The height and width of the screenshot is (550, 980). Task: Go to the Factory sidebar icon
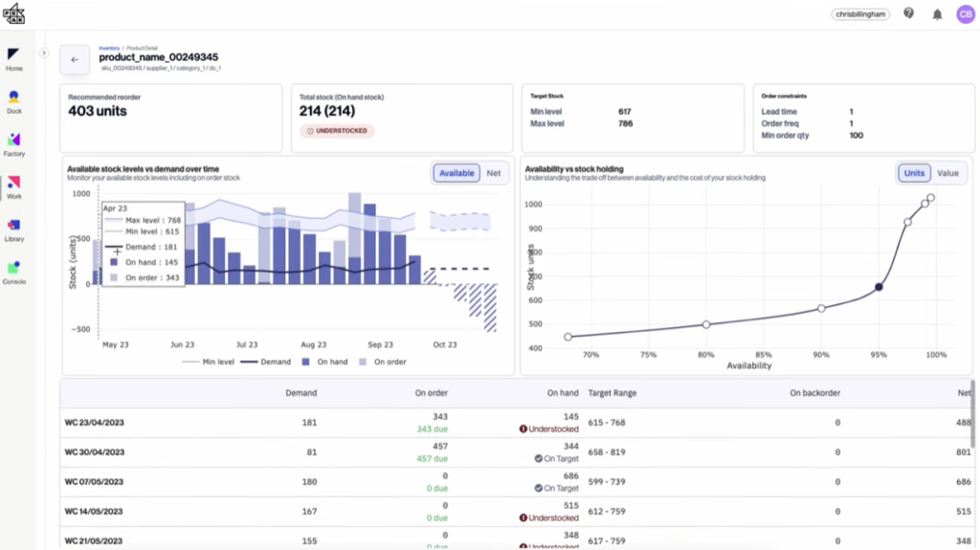click(x=13, y=142)
